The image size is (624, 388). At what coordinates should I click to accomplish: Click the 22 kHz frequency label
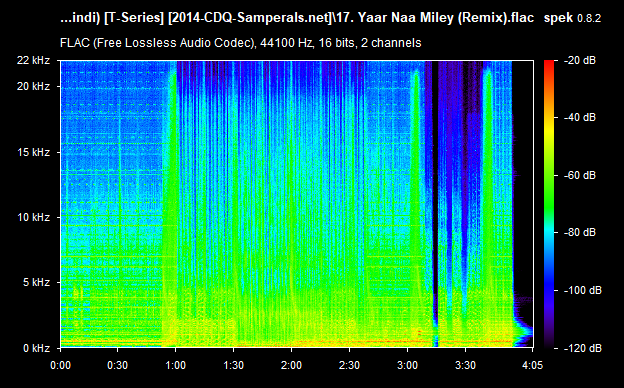click(x=33, y=60)
